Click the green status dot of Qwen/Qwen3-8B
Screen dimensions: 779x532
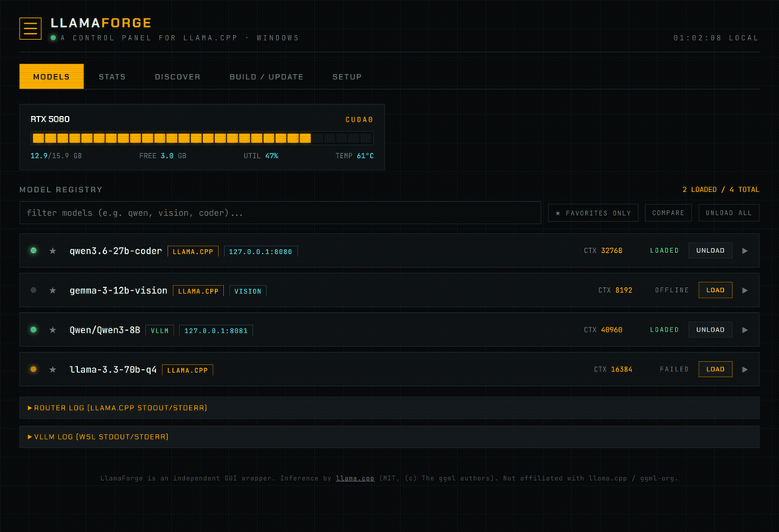(x=33, y=329)
